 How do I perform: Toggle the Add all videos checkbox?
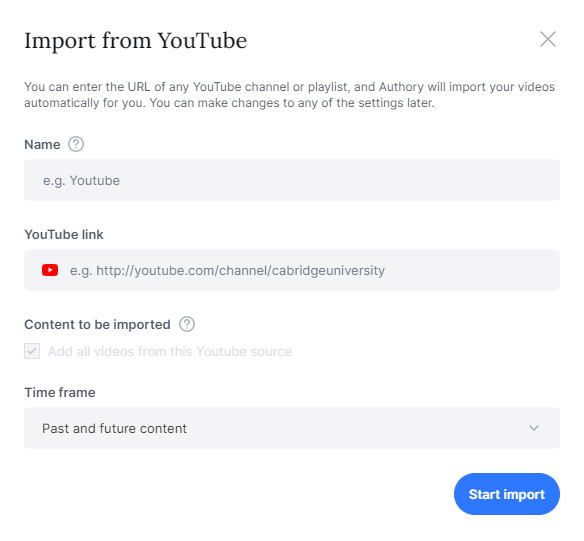click(32, 351)
